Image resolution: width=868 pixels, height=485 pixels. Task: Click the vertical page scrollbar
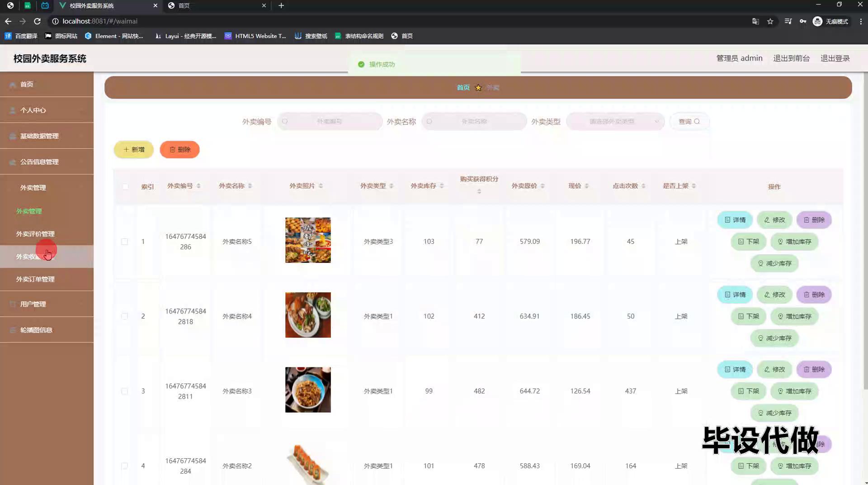(864, 226)
